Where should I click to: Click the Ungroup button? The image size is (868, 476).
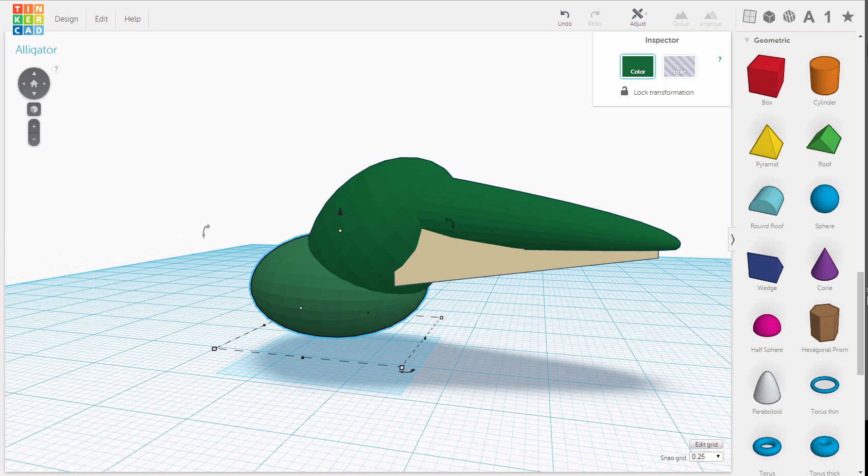coord(711,19)
